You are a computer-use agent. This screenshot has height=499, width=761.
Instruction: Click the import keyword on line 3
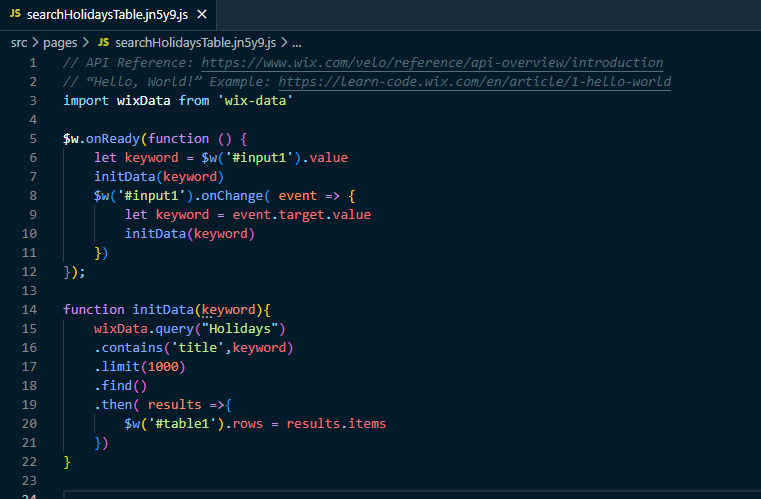pos(86,100)
